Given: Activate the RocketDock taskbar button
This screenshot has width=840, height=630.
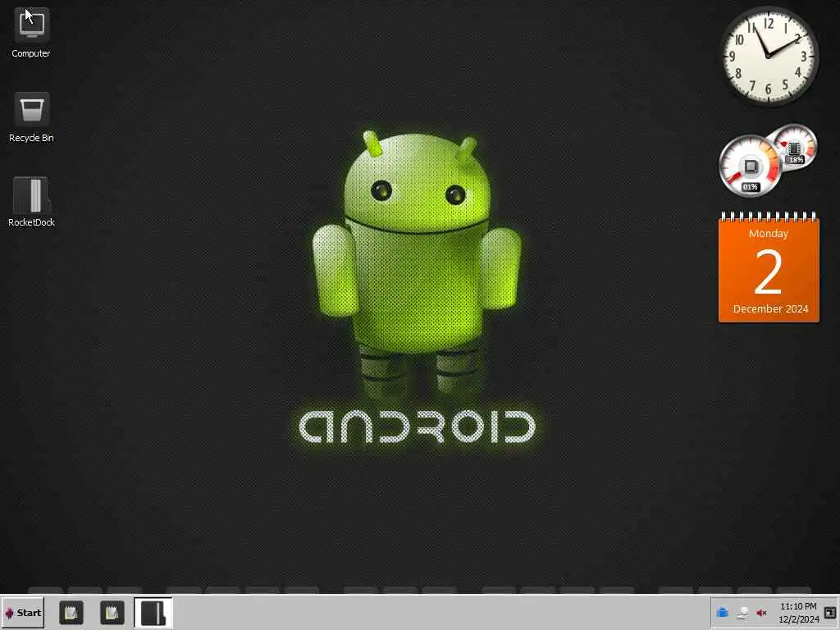Looking at the screenshot, I should pos(153,612).
